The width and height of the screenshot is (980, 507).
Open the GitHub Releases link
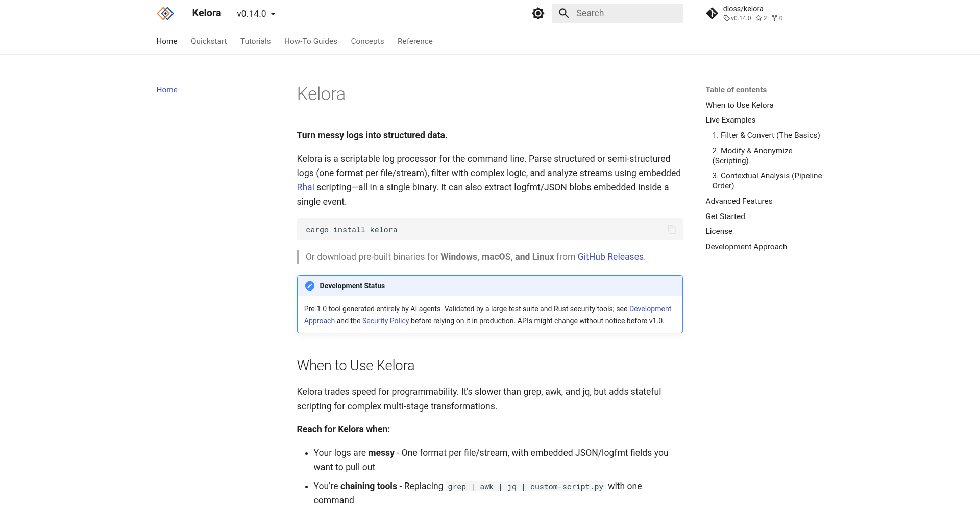tap(610, 257)
